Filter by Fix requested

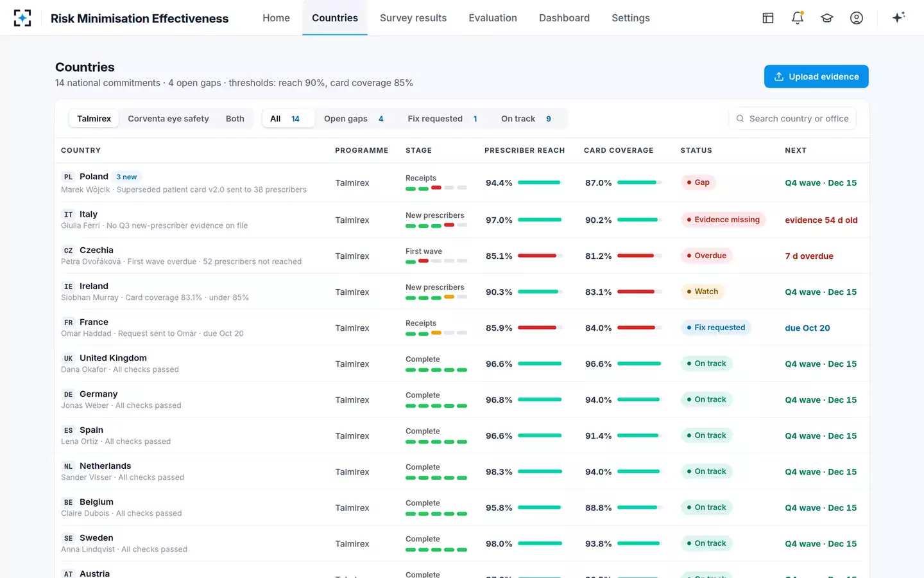tap(442, 119)
